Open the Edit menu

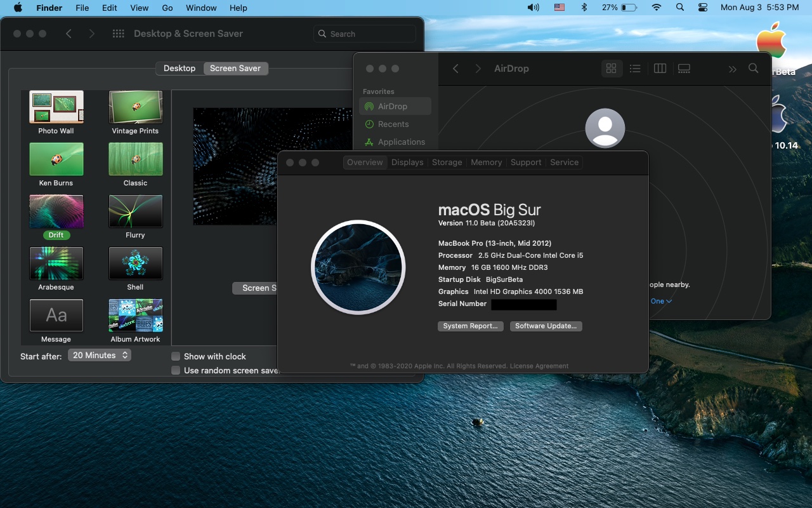(x=110, y=8)
